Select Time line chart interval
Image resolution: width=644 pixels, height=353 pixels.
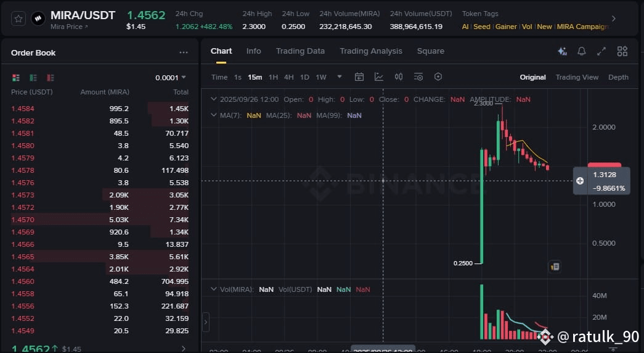pos(219,77)
